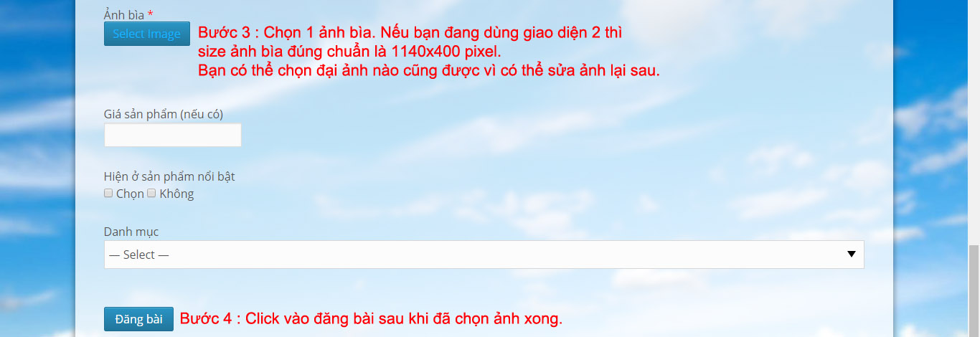
Task: Open the Danh mục Select dropdown
Action: 484,255
